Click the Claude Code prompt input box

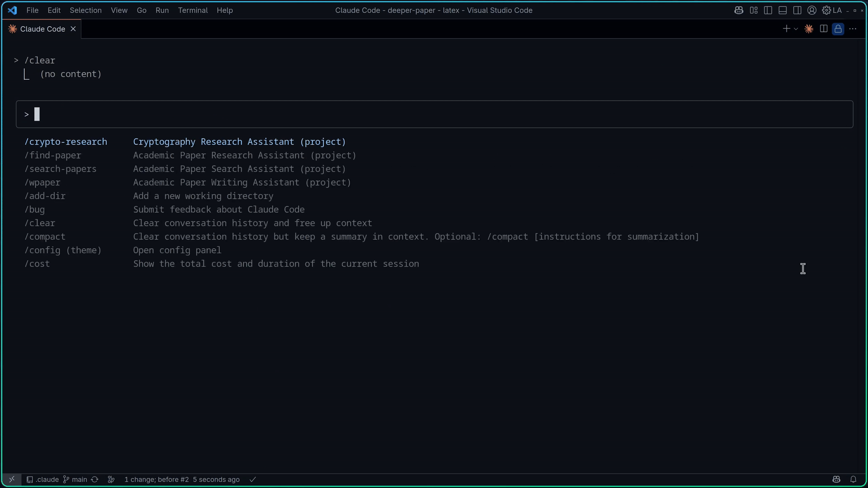434,114
